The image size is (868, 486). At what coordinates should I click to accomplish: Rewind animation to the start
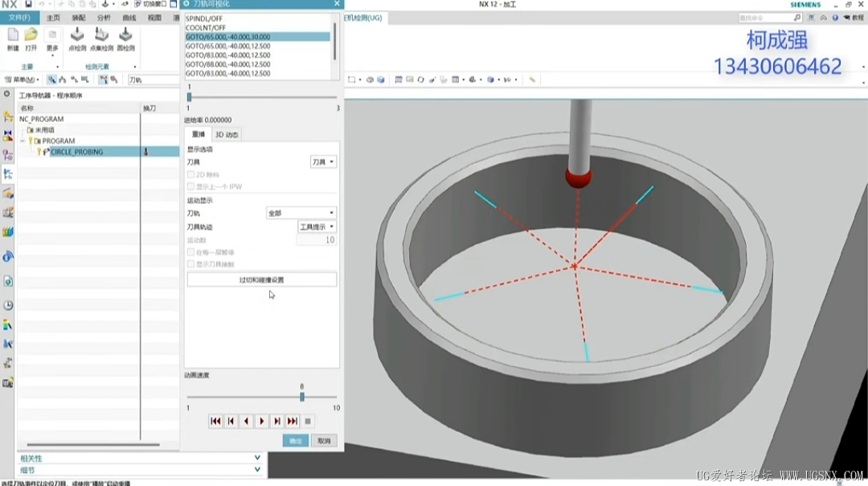(x=215, y=421)
